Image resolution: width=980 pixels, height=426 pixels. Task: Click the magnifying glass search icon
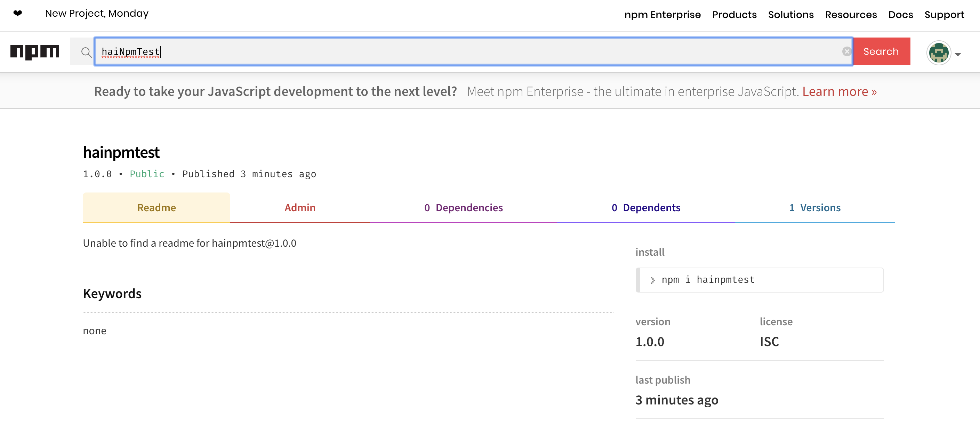[x=86, y=52]
